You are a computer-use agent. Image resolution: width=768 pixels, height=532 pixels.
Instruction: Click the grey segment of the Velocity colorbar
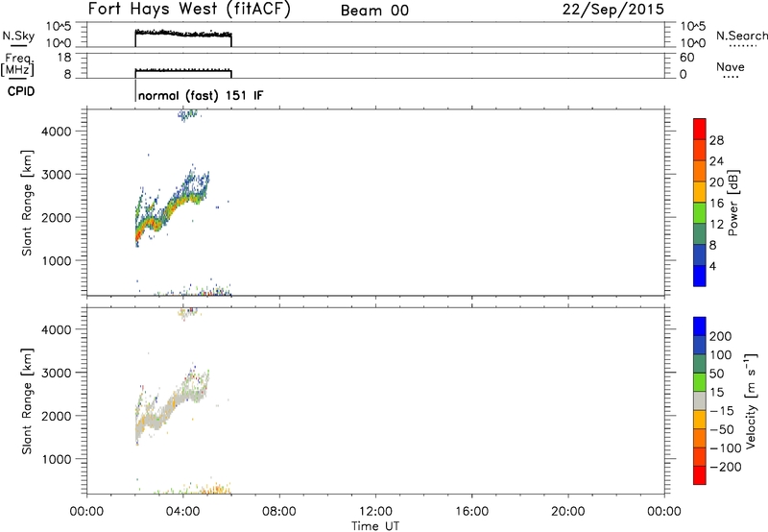(700, 401)
